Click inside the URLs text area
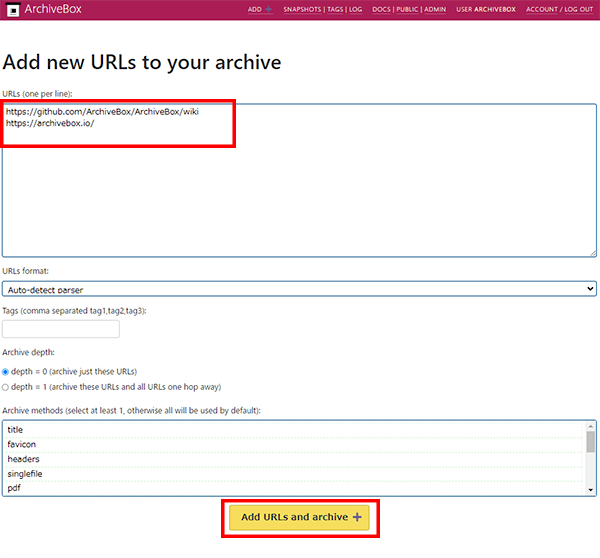Viewport: 600px width, 558px height. [x=299, y=200]
